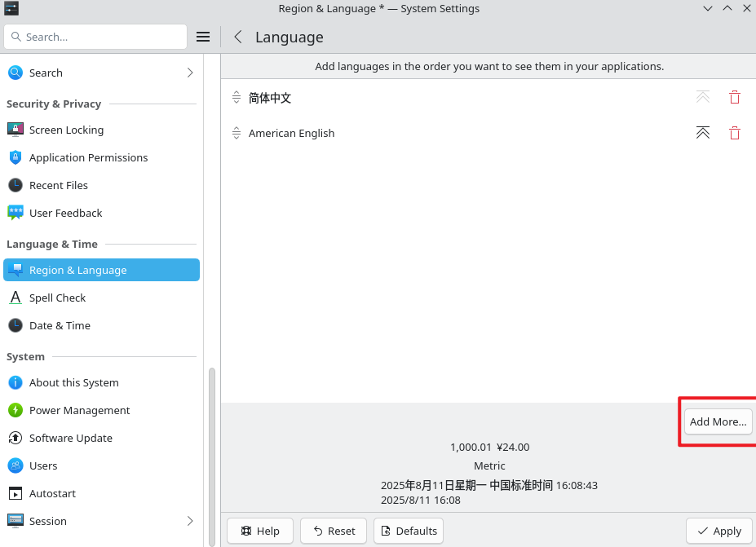Promote American English to top
Screen dimensions: 756x547
click(x=702, y=133)
